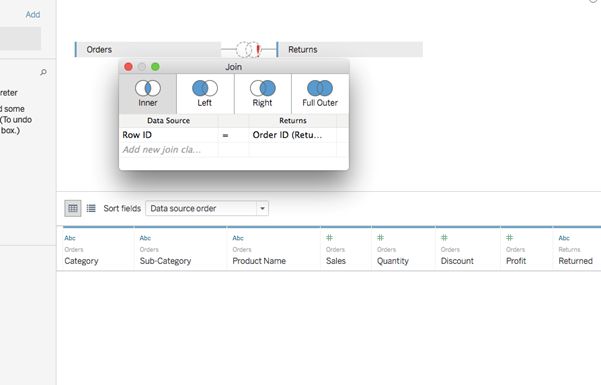
Task: Click Add new join clause
Action: 161,150
